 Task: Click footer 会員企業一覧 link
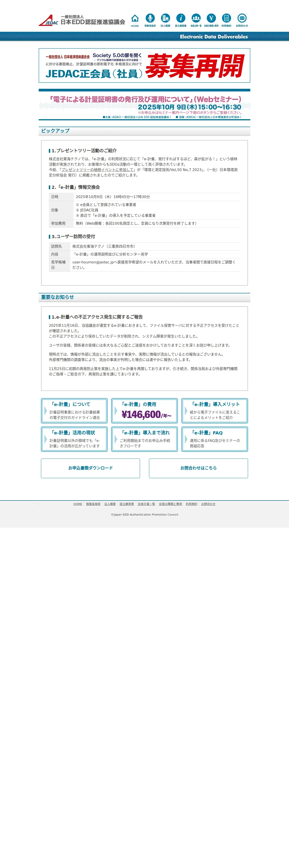(146, 504)
